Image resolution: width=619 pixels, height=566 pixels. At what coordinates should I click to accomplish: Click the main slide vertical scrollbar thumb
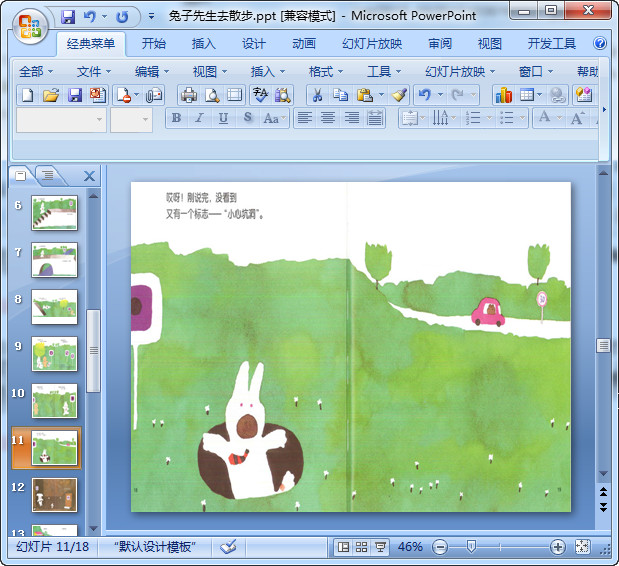[x=603, y=345]
